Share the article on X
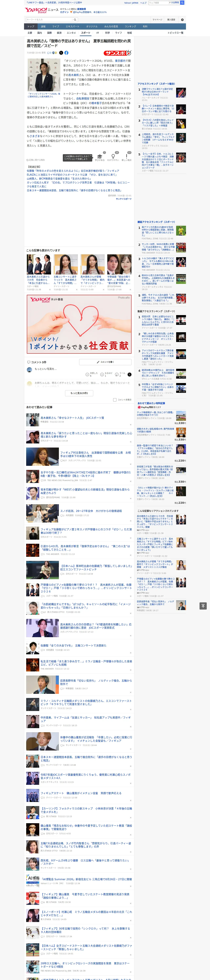The height and width of the screenshot is (980, 210). [61, 53]
